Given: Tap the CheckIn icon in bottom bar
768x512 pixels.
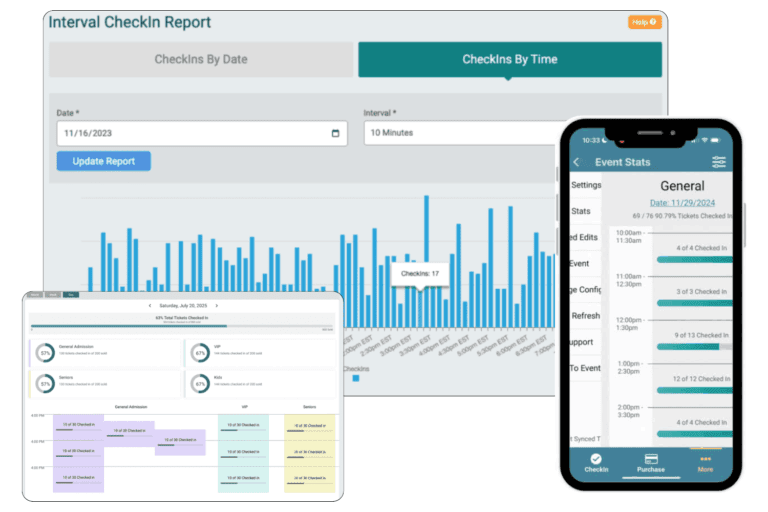Looking at the screenshot, I should coord(596,459).
